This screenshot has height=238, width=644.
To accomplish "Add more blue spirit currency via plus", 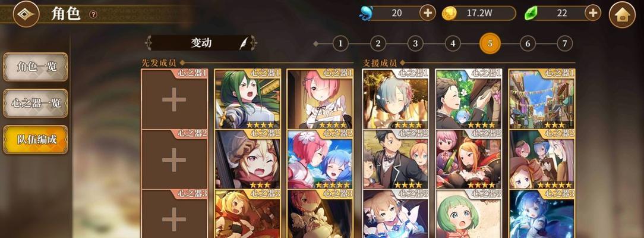I will click(x=428, y=13).
